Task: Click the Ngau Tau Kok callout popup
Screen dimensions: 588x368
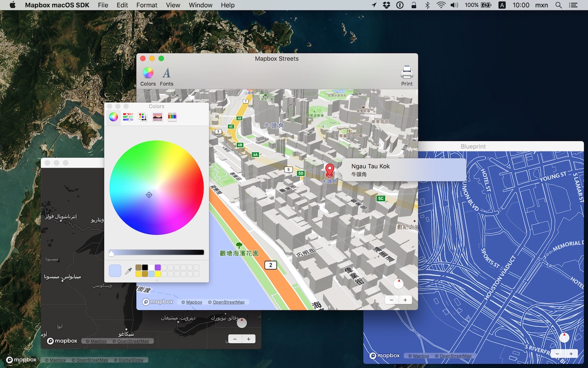Action: [x=404, y=170]
